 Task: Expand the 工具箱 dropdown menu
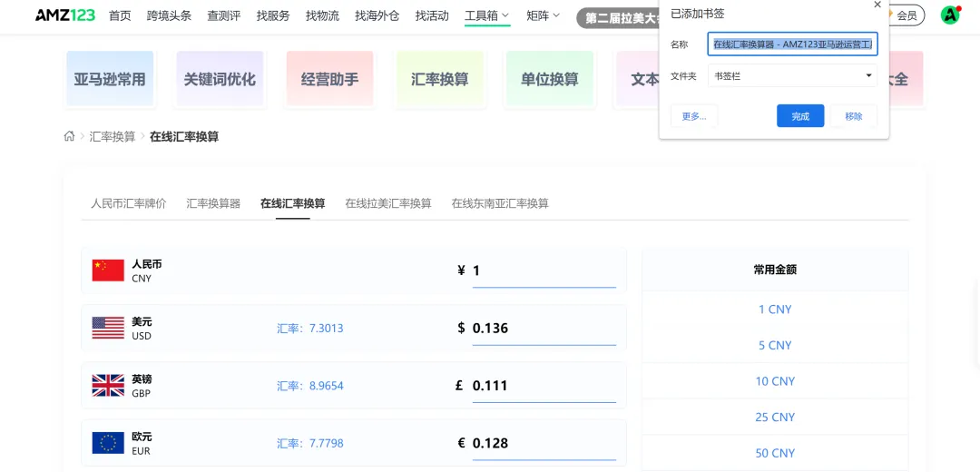point(487,15)
